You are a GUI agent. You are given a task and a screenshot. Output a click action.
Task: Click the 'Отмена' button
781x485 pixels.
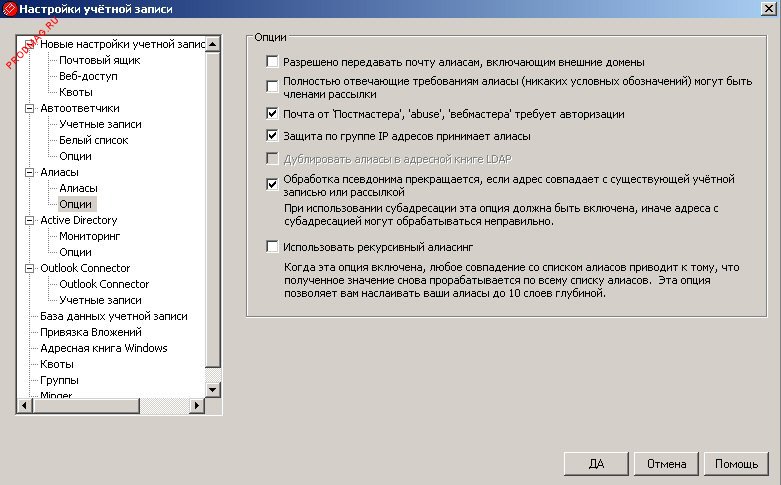666,464
